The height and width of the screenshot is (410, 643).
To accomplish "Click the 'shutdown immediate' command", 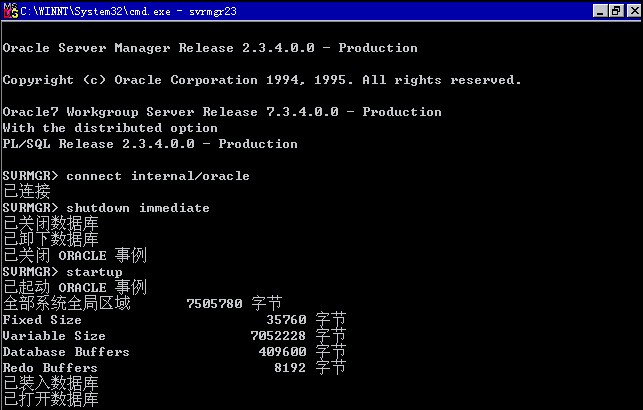I will tap(138, 208).
